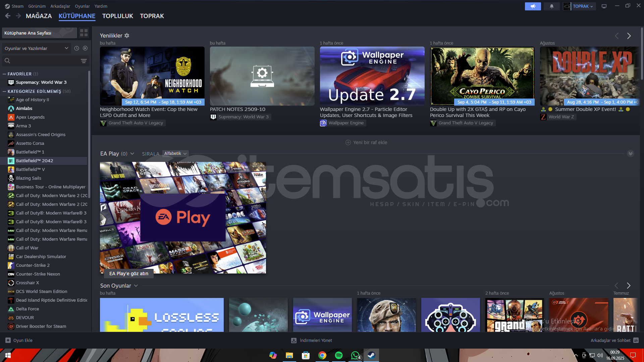Image resolution: width=644 pixels, height=362 pixels.
Task: Open the Alfabetik sort dropdown
Action: tap(175, 154)
